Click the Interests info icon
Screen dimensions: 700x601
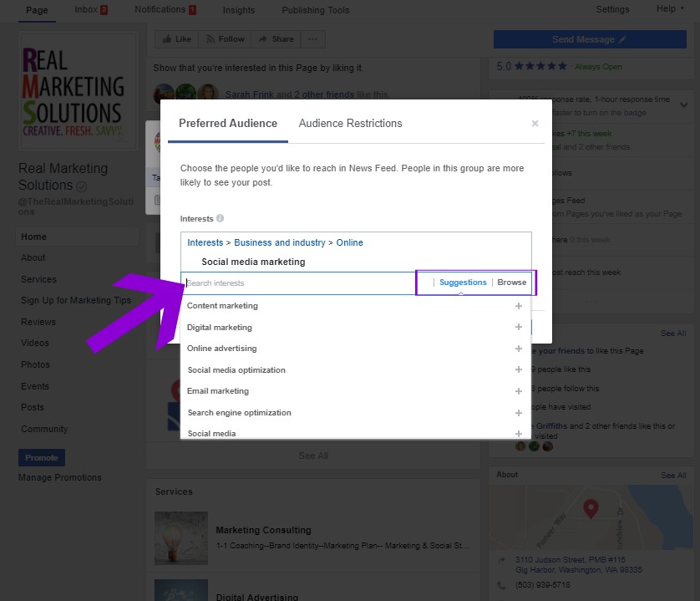220,218
